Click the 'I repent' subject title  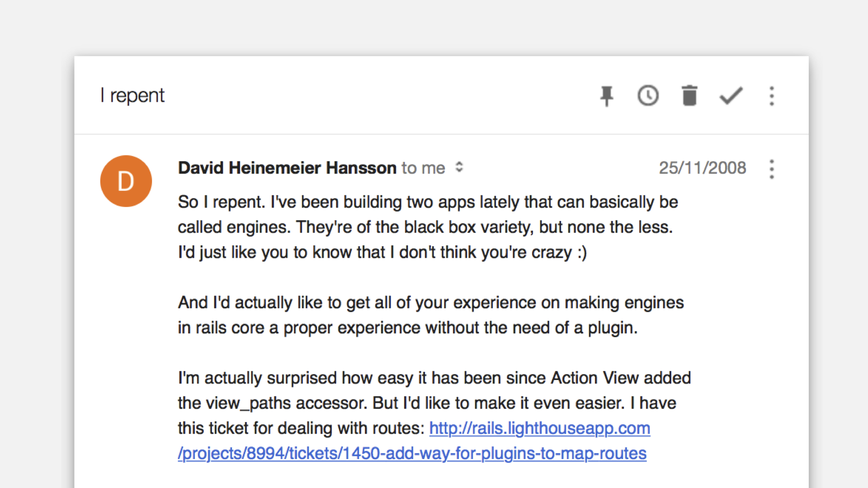tap(132, 96)
